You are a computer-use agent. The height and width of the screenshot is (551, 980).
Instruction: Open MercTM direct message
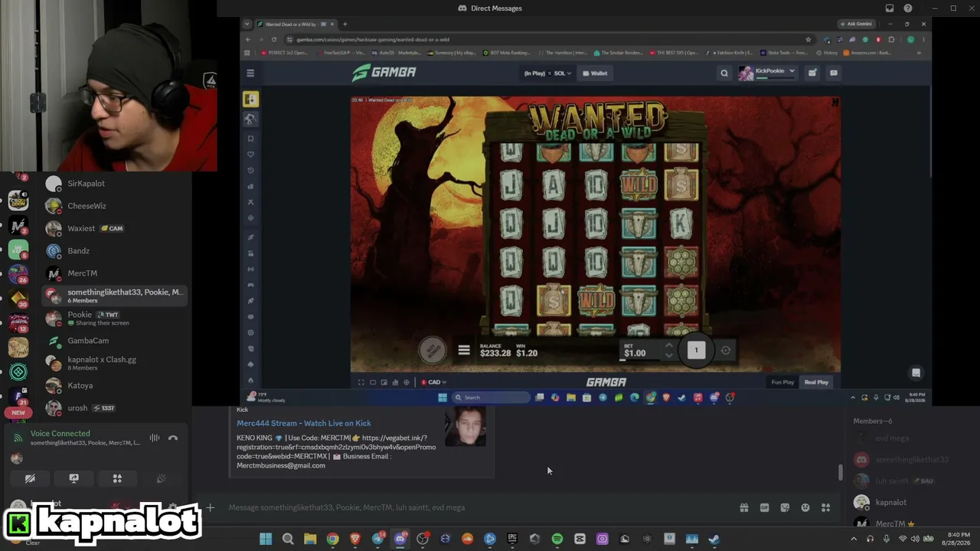(115, 273)
